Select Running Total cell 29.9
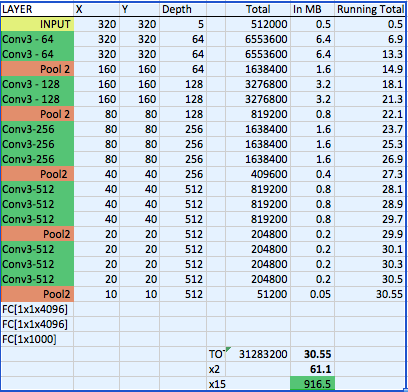Image resolution: width=408 pixels, height=392 pixels. (x=370, y=234)
